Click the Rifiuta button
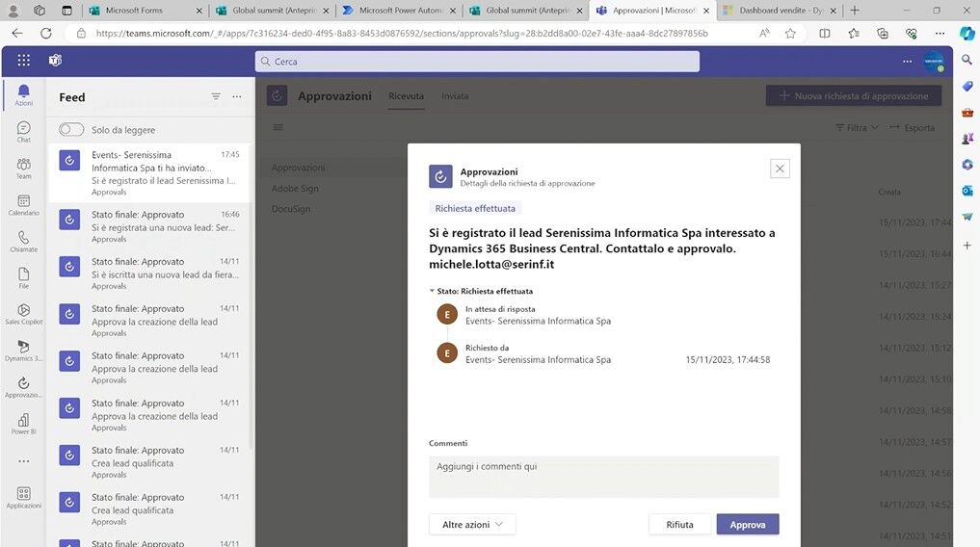 pos(679,524)
